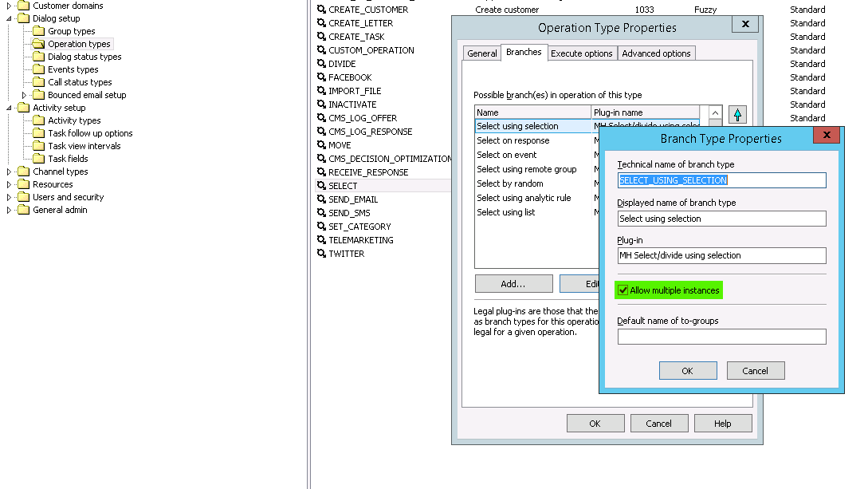Image resolution: width=868 pixels, height=489 pixels.
Task: Open the Advanced options tab
Action: [x=656, y=53]
